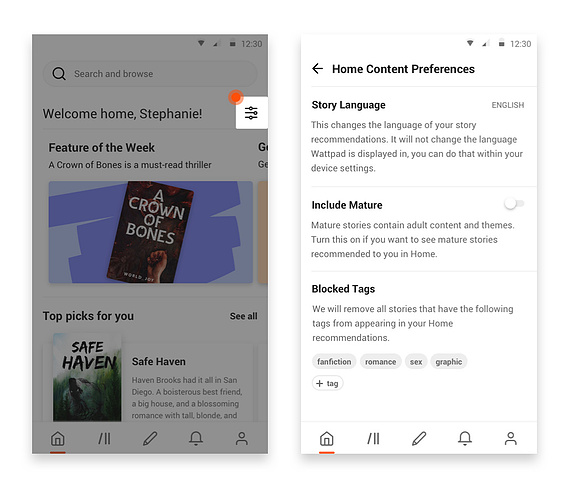Open the A Crown of Bones feature banner

[x=151, y=232]
